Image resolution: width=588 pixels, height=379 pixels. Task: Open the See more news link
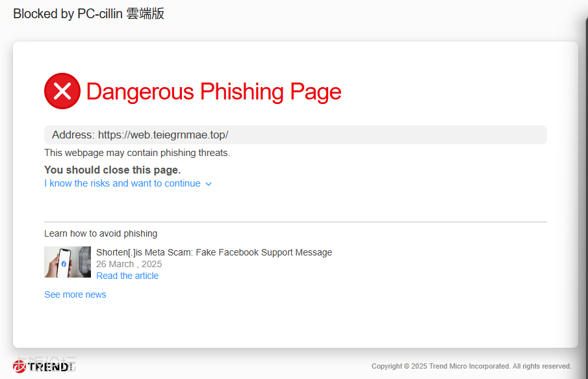[x=75, y=294]
